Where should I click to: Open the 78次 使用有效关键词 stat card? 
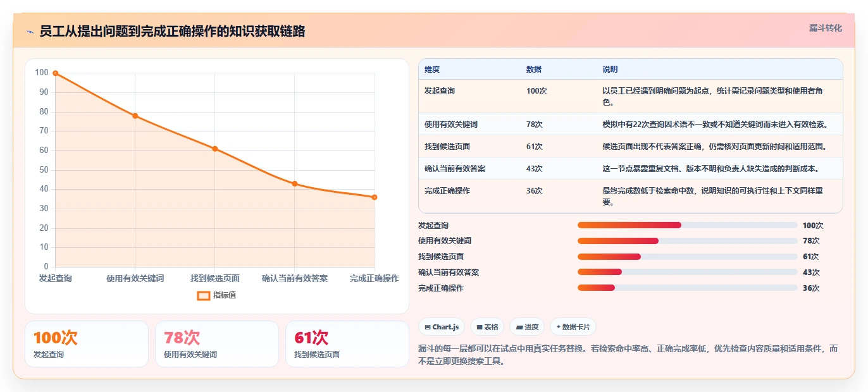click(x=217, y=344)
